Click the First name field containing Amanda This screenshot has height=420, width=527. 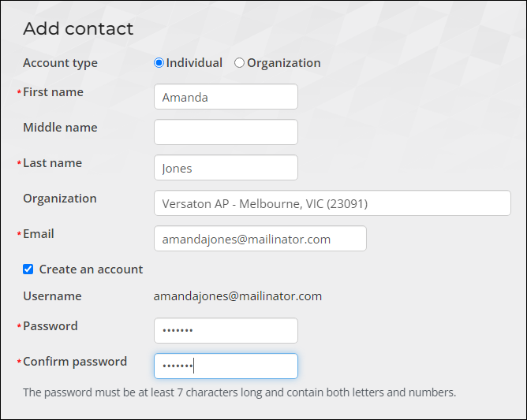226,97
